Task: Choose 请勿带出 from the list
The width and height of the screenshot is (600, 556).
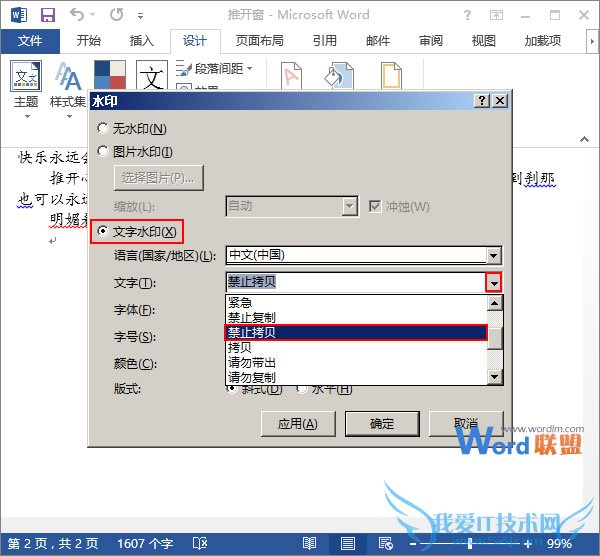Action: point(356,362)
